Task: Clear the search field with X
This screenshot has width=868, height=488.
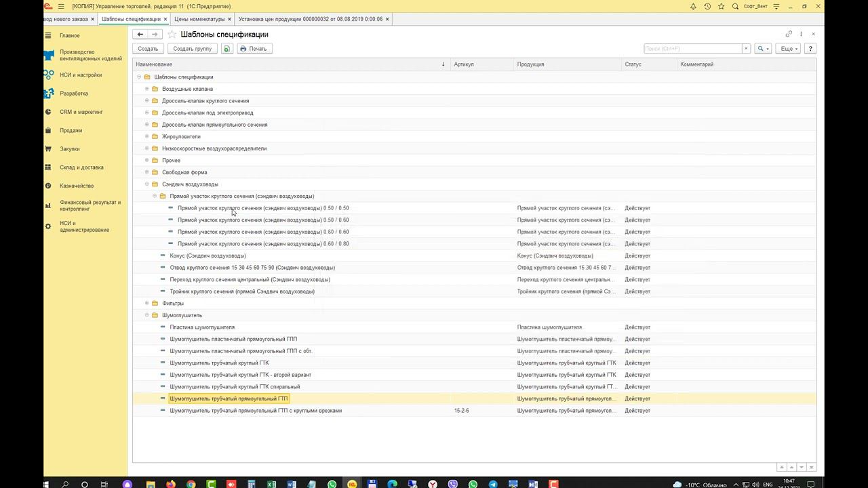Action: [x=746, y=49]
